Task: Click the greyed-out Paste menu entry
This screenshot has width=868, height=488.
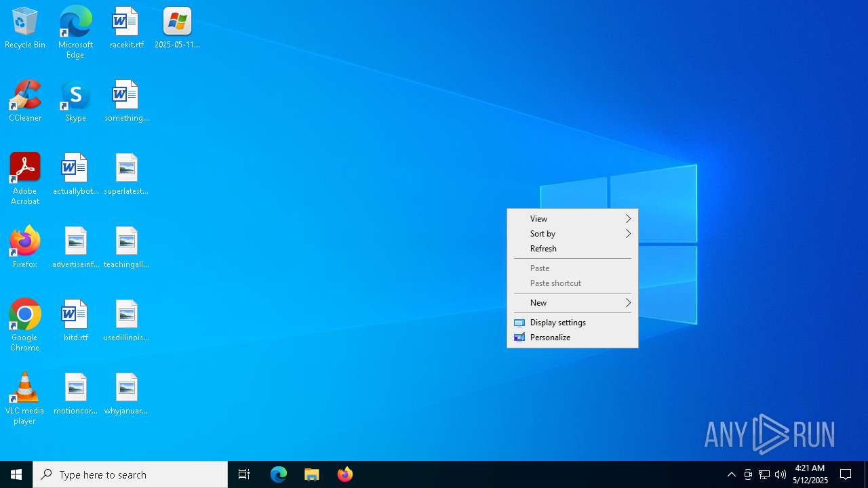Action: click(572, 268)
